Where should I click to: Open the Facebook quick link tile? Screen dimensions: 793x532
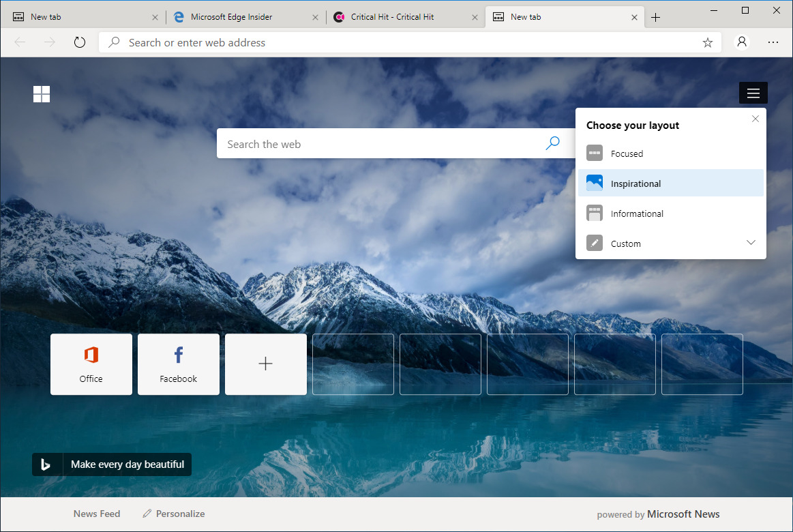(x=179, y=364)
